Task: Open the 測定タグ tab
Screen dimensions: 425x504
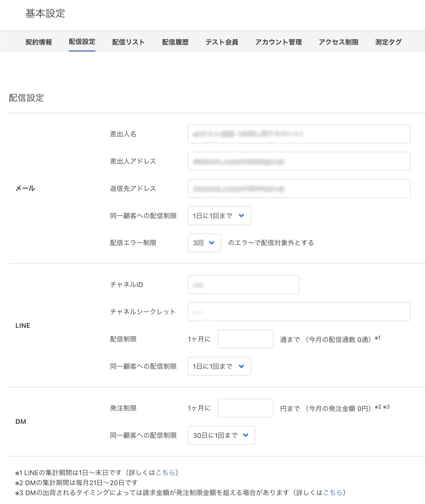Action: pyautogui.click(x=389, y=42)
